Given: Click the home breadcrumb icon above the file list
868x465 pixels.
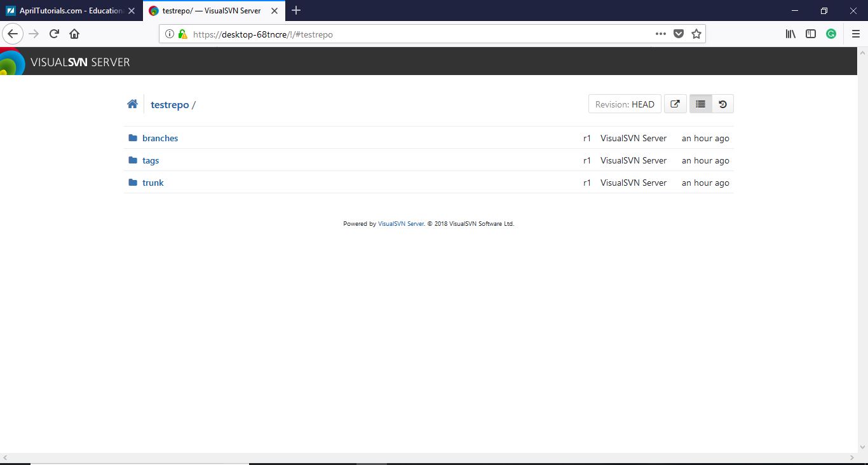Looking at the screenshot, I should (132, 104).
